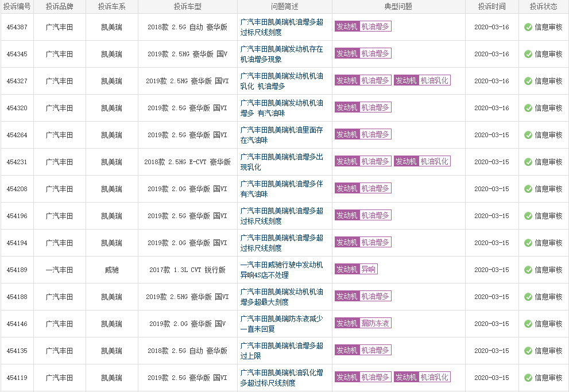Click the green status icon in row 454320
This screenshot has width=569, height=392.
pyautogui.click(x=528, y=108)
